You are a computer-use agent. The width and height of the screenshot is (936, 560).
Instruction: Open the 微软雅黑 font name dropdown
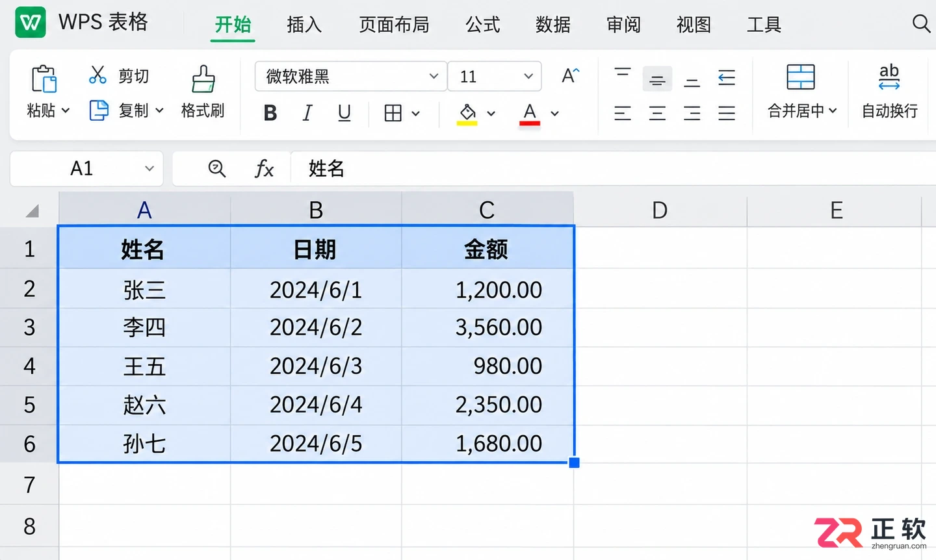pos(434,77)
